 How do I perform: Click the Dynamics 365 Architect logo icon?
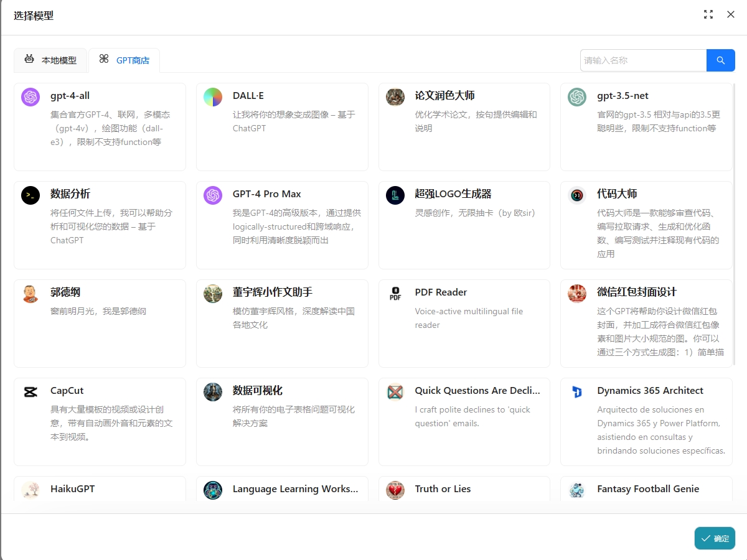(577, 392)
